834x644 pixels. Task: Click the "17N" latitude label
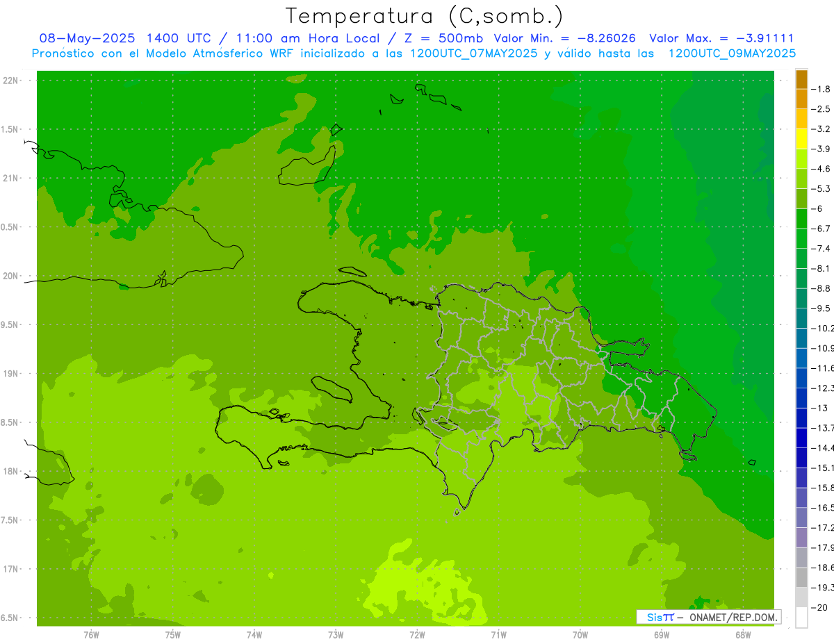tap(10, 569)
